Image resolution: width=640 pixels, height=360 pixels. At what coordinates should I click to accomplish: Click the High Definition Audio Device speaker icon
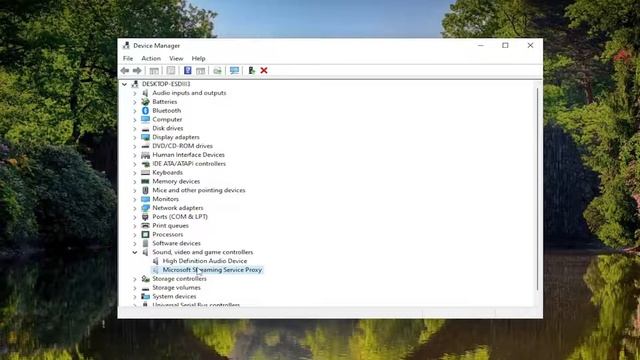pyautogui.click(x=156, y=261)
